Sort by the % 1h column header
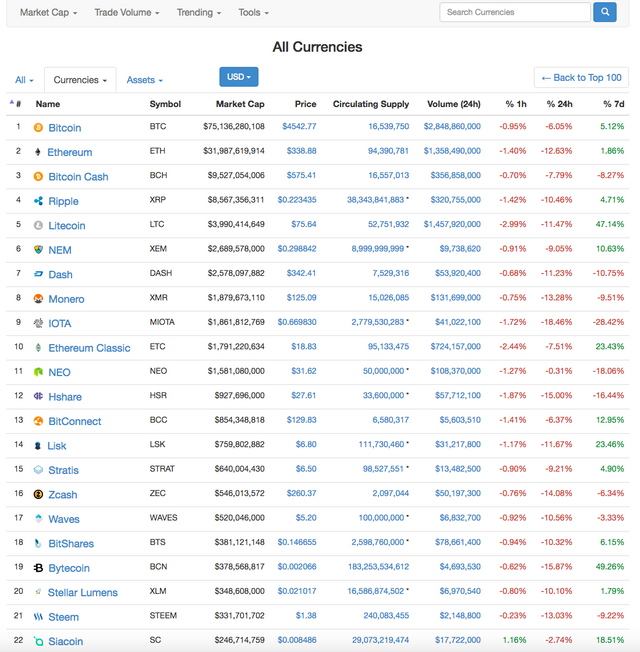 (x=516, y=104)
